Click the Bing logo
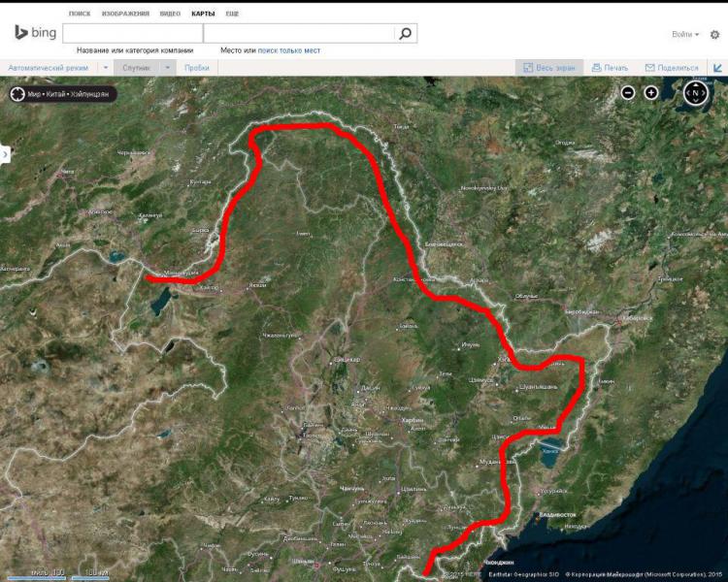Viewport: 728px width, 582px height. (35, 33)
